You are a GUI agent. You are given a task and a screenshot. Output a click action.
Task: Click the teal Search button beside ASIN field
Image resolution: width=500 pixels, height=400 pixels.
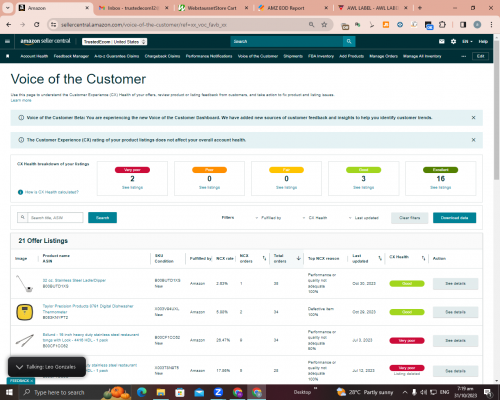102,218
